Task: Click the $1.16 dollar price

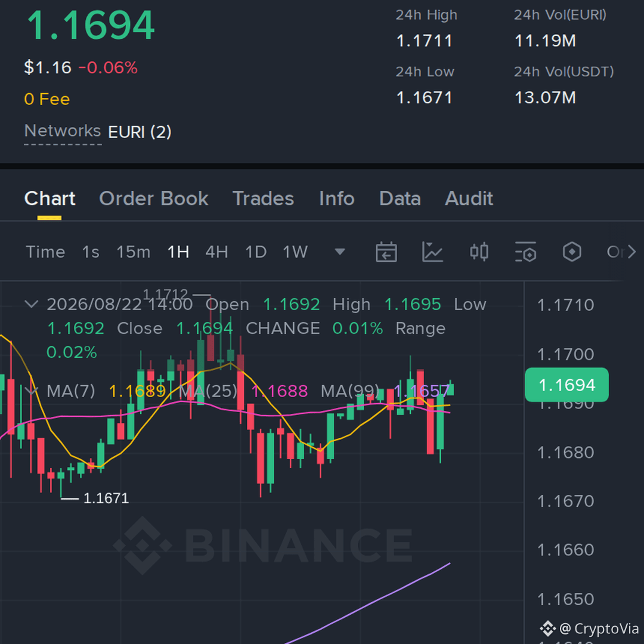Action: click(x=48, y=68)
